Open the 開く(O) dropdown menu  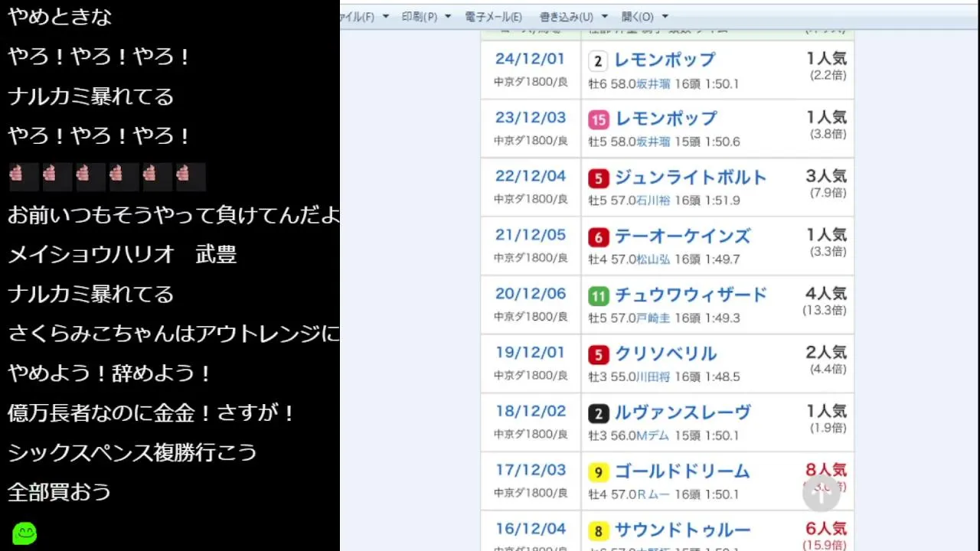(645, 16)
